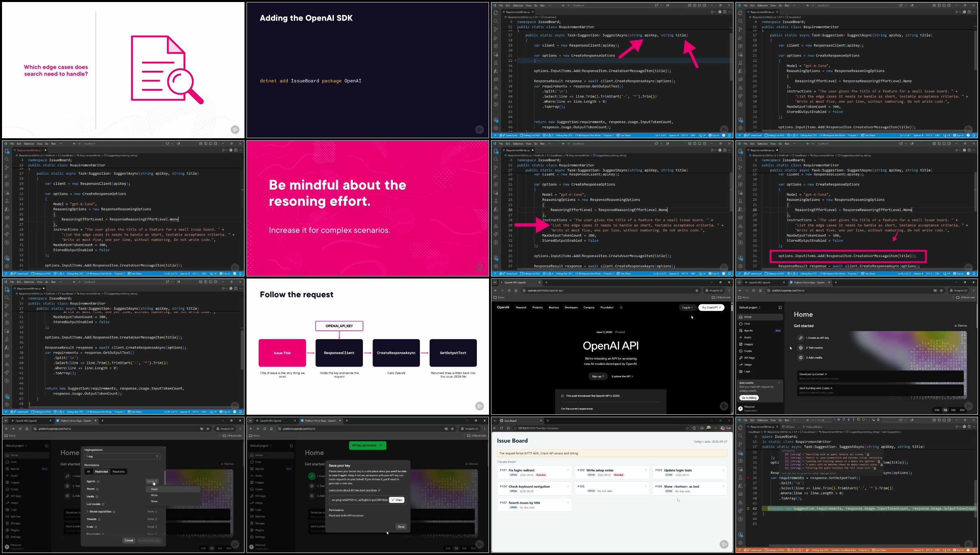This screenshot has width=980, height=555.
Task: Open the Threads permission None dropdown
Action: coord(152,519)
